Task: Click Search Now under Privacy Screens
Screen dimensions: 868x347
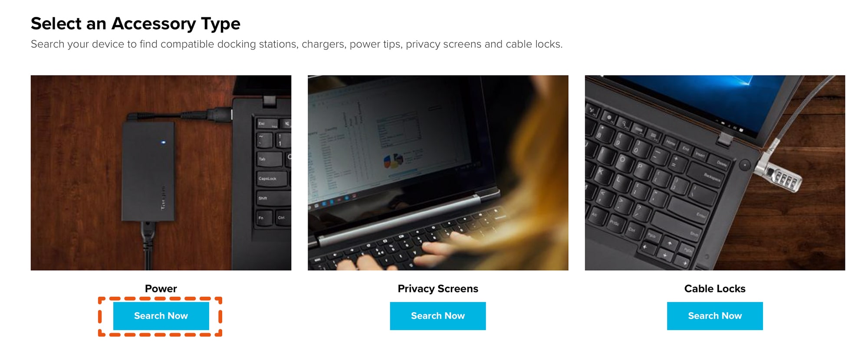Action: pos(438,316)
